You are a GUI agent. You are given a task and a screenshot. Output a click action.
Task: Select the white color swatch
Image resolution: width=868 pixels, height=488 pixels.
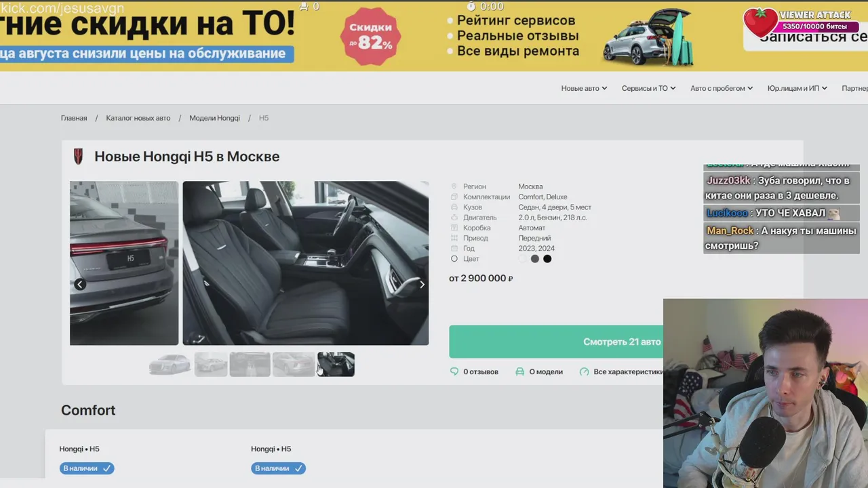(x=522, y=259)
